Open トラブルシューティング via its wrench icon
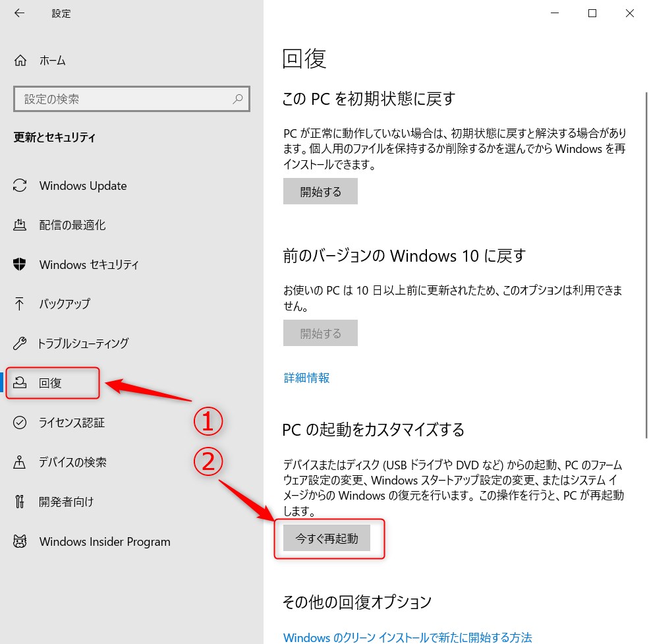 click(x=20, y=343)
